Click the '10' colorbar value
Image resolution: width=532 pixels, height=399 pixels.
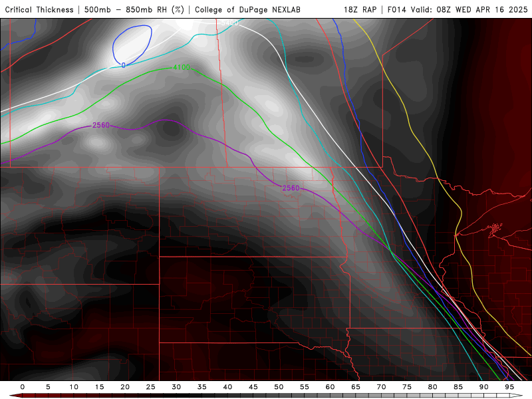point(74,387)
